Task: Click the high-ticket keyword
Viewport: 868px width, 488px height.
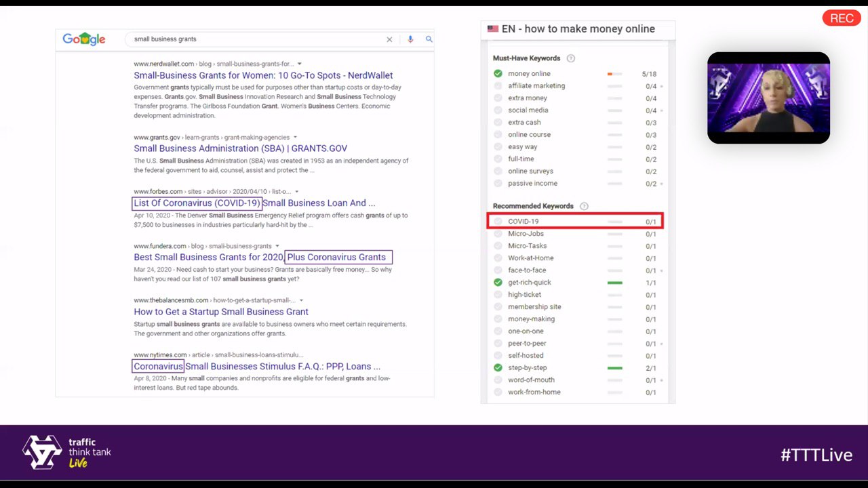Action: point(524,295)
